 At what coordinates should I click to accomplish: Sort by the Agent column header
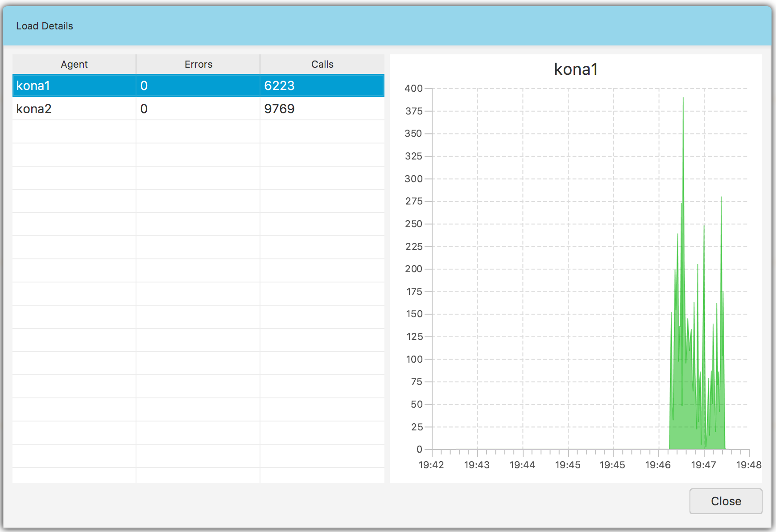point(74,64)
